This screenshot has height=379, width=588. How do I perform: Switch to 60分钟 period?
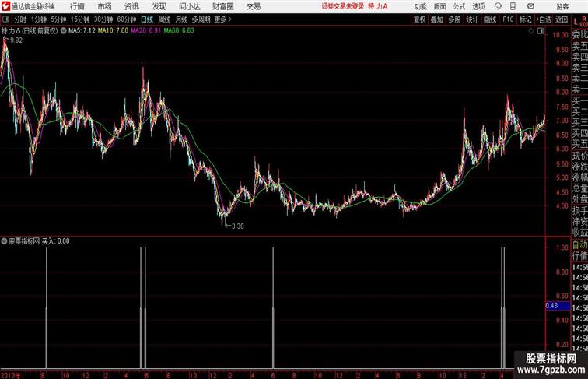(x=127, y=19)
